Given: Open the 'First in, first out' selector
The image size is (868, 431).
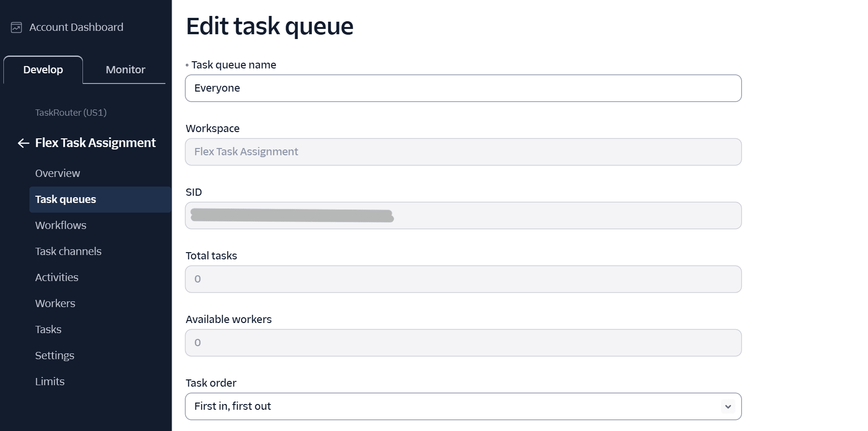Looking at the screenshot, I should click(463, 406).
